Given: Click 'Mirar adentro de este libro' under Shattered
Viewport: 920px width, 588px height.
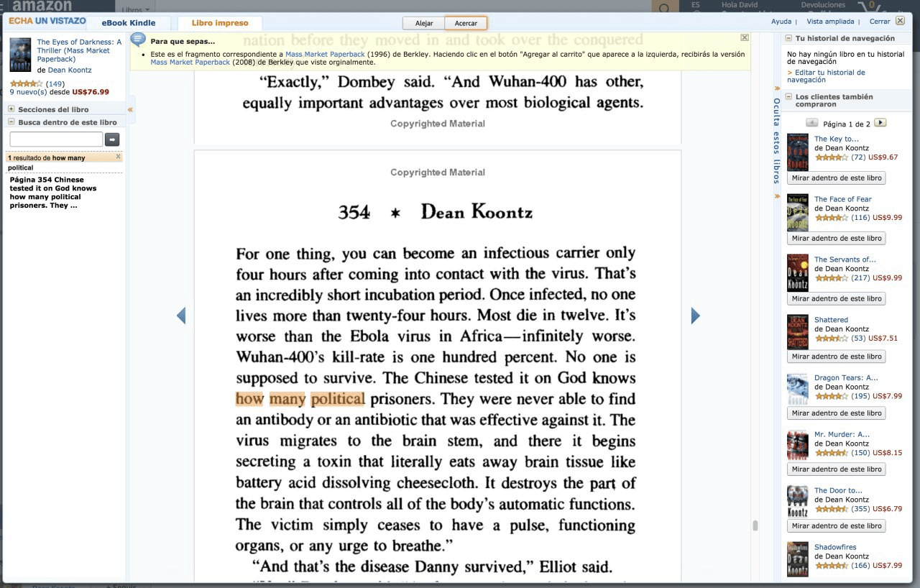Looking at the screenshot, I should [x=836, y=357].
